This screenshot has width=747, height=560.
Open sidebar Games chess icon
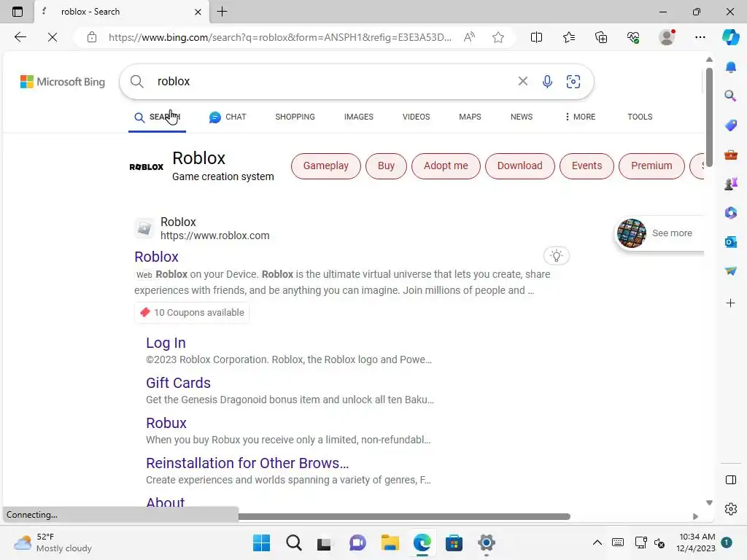point(731,184)
